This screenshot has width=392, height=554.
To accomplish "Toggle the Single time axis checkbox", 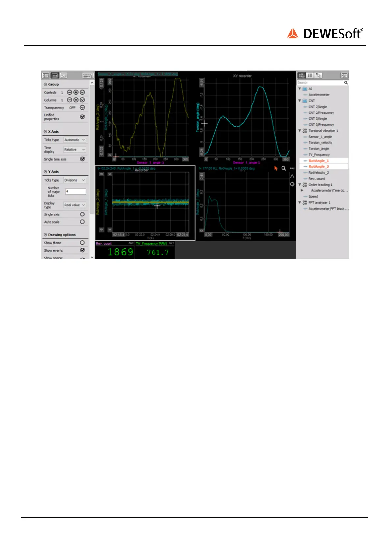I will coord(82,159).
